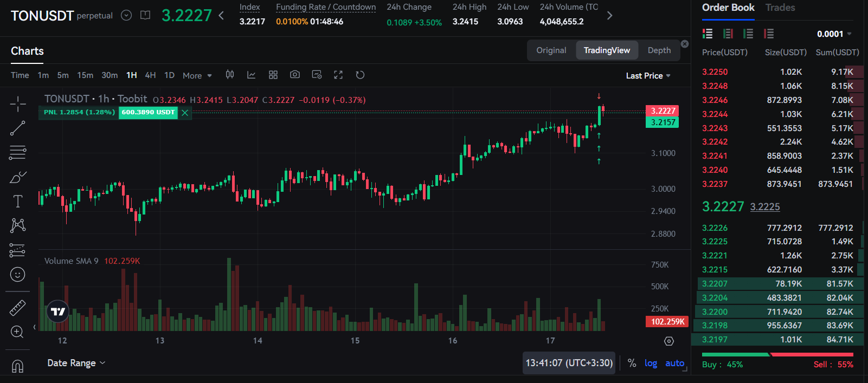Select the Text annotation tool
868x383 pixels.
click(x=17, y=202)
